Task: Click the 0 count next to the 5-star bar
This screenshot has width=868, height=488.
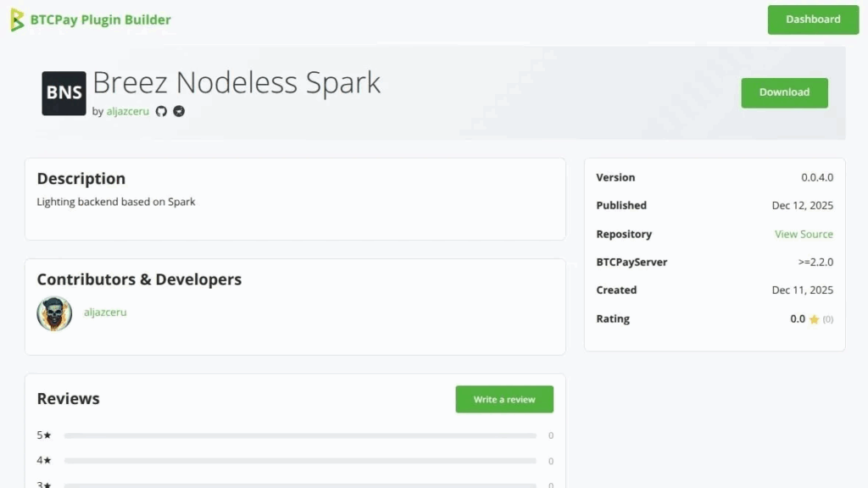Action: click(550, 435)
